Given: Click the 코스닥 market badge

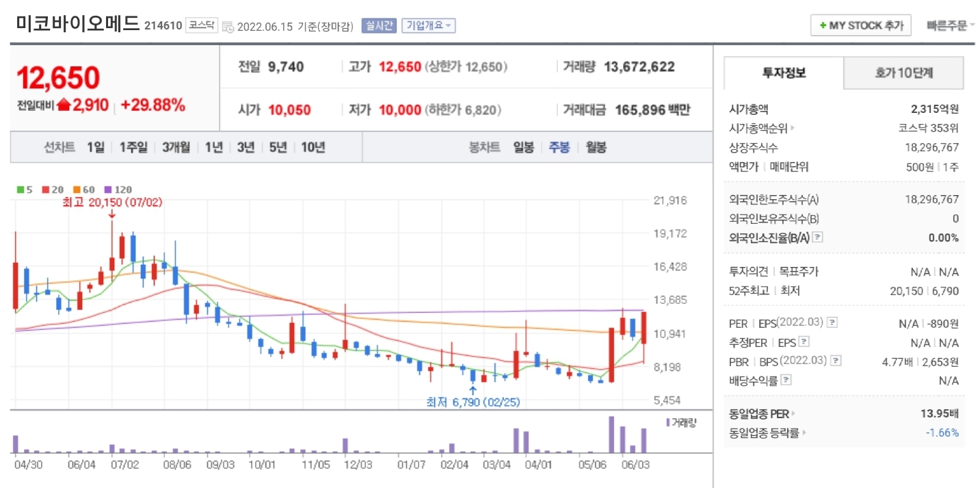Looking at the screenshot, I should (202, 26).
